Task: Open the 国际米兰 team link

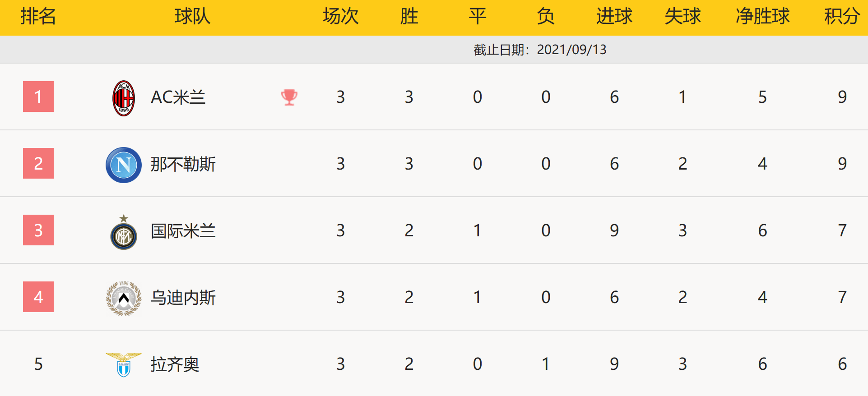Action: (183, 230)
